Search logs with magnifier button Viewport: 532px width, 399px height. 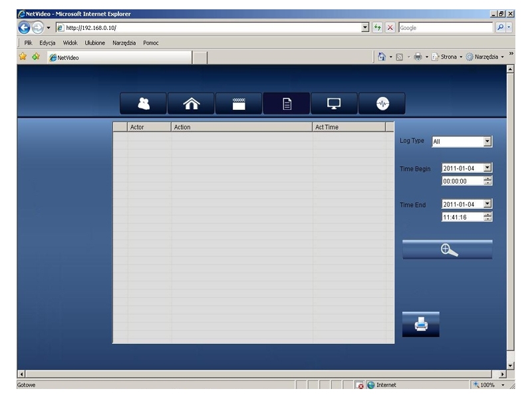pos(448,249)
